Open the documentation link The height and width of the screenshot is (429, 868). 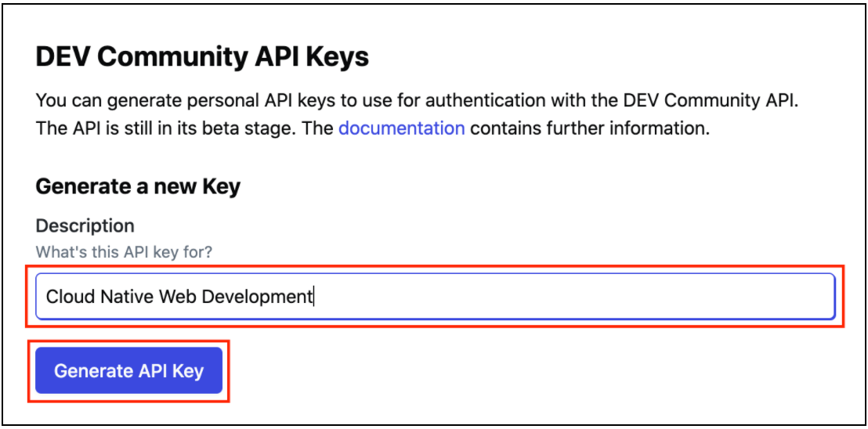pos(401,128)
